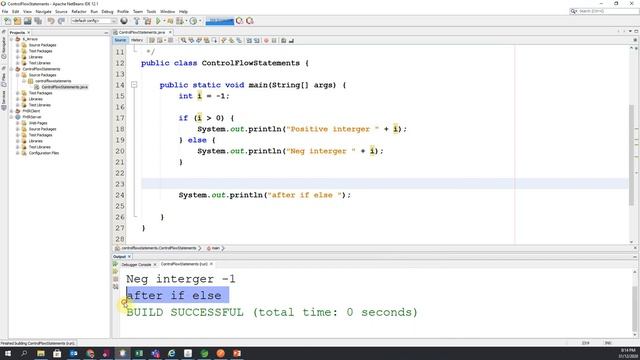Close the ControlFlowStatements.java editor tab
The image size is (640, 360).
point(170,32)
